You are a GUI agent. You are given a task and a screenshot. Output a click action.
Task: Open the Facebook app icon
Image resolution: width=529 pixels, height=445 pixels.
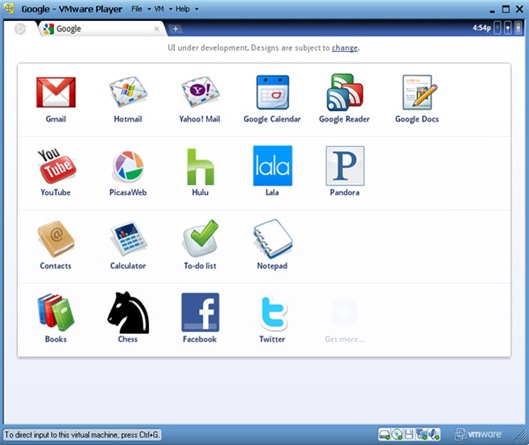(200, 312)
